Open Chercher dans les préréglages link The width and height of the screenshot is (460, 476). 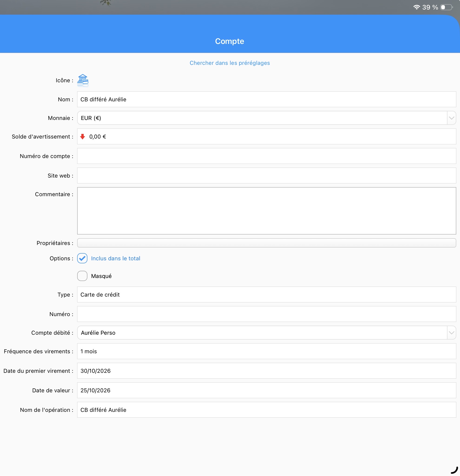[230, 63]
